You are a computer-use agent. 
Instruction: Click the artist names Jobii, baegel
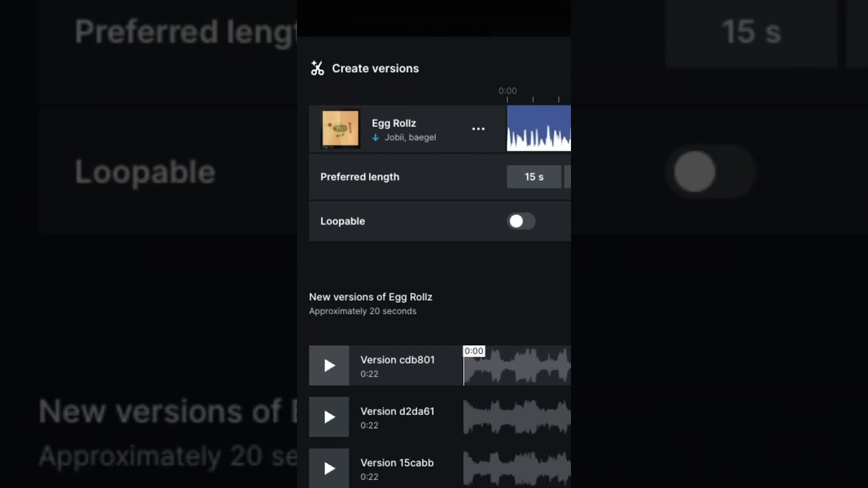[x=410, y=138]
